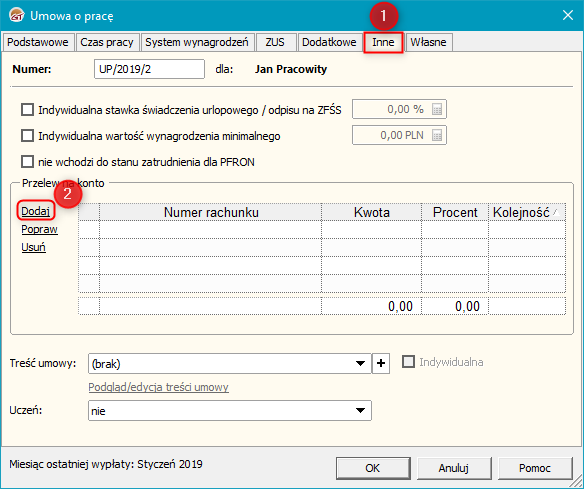
Task: Click the application logo in the title bar
Action: (x=17, y=16)
